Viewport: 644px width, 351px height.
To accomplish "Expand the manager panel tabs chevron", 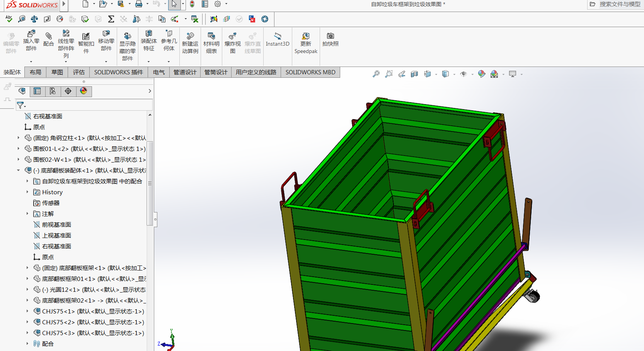I will (x=150, y=91).
